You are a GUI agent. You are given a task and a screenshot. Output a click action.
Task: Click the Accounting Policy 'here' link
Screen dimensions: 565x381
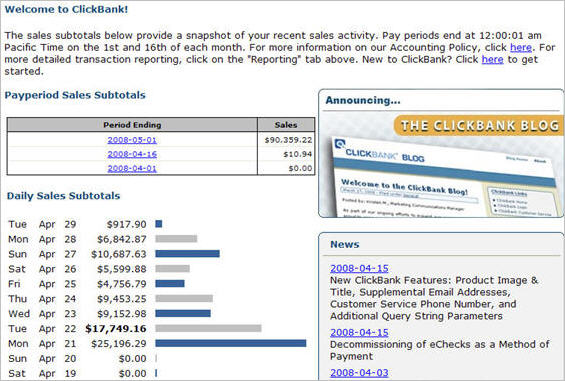pos(521,47)
